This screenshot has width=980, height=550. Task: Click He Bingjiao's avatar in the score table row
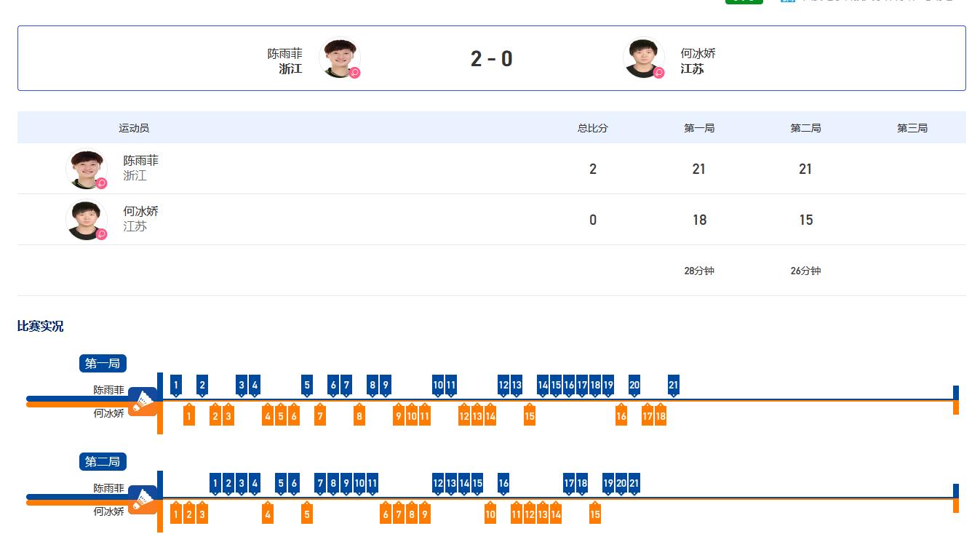point(87,220)
